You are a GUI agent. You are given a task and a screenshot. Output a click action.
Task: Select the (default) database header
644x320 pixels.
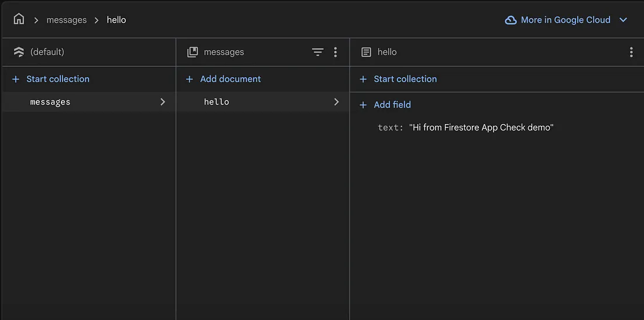[47, 52]
